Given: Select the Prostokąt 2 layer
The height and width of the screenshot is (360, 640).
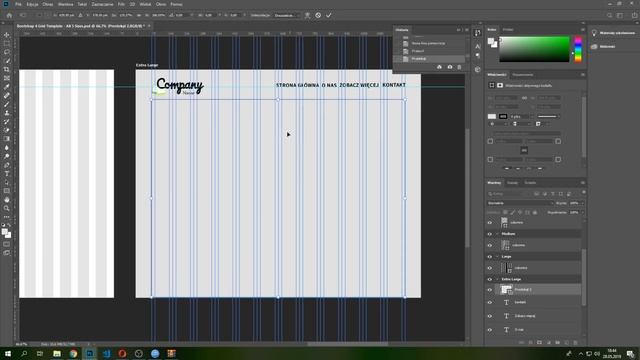Looking at the screenshot, I should pos(539,289).
